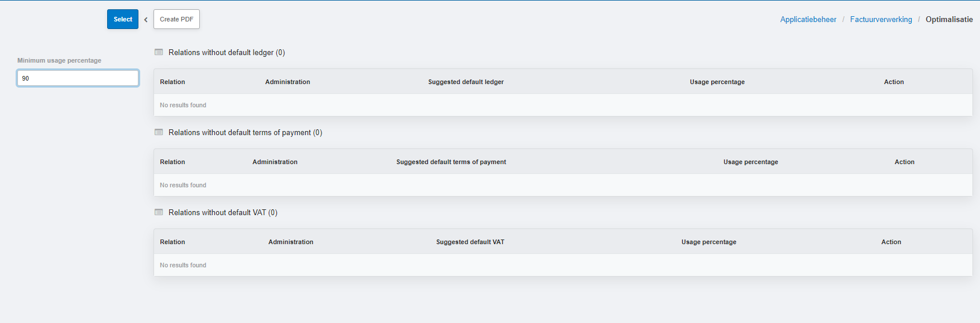Sort payment terms table by Usage percentage
The height and width of the screenshot is (323, 980).
pos(751,162)
